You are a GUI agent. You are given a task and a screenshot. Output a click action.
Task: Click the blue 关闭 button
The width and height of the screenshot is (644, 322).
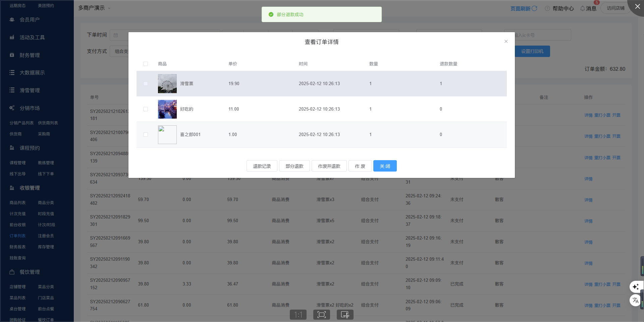(x=385, y=166)
